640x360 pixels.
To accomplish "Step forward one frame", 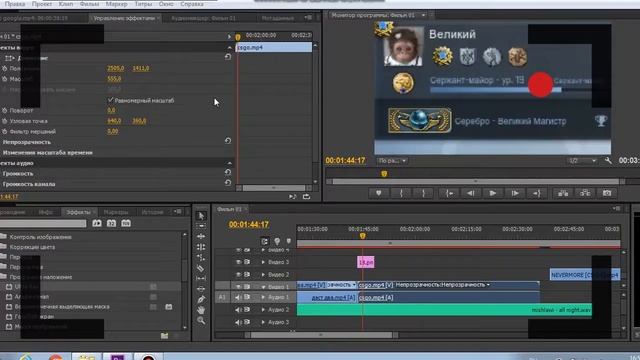I will tap(515, 193).
